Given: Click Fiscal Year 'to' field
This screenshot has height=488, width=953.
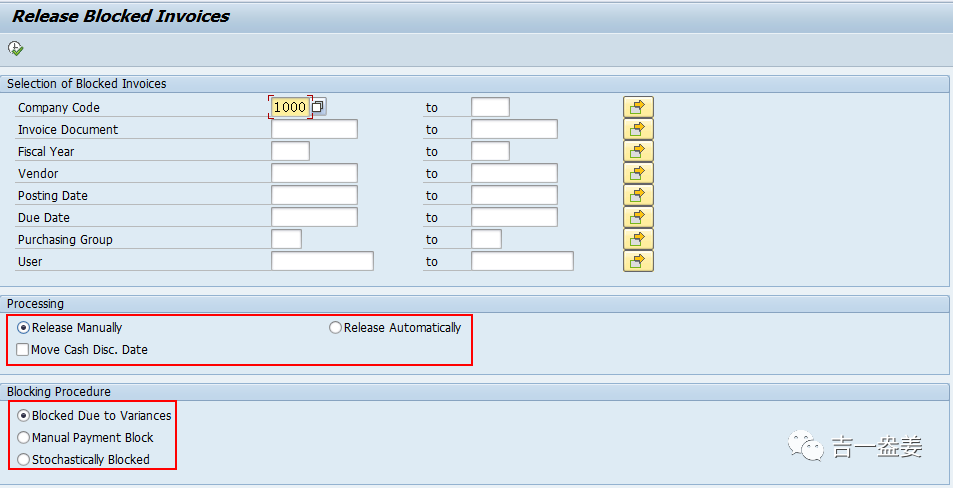Looking at the screenshot, I should pyautogui.click(x=490, y=151).
